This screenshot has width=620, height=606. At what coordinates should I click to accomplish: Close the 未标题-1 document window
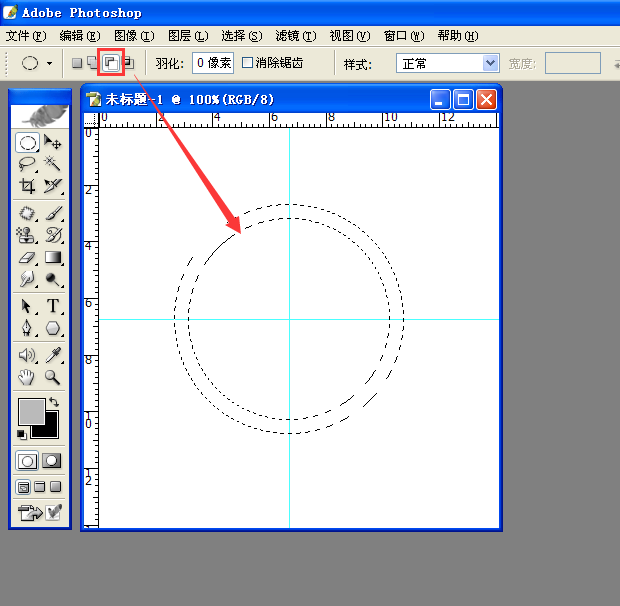pos(486,99)
